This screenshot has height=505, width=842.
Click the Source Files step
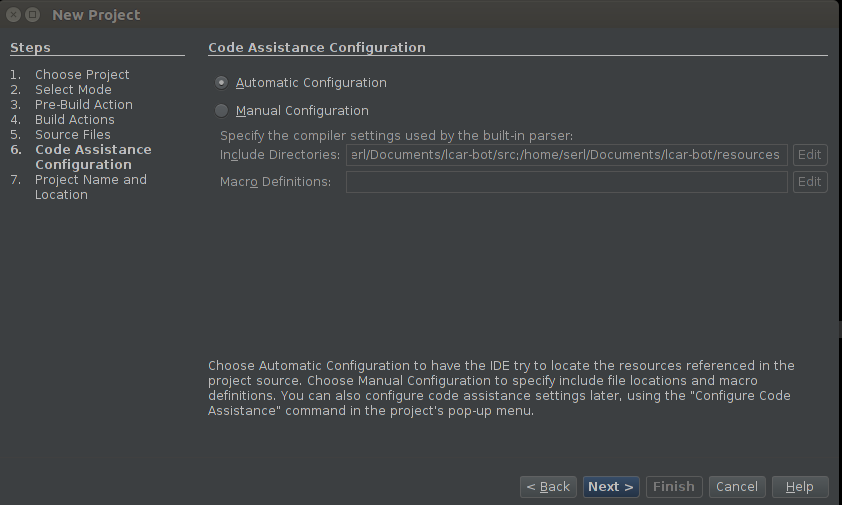[x=73, y=135]
